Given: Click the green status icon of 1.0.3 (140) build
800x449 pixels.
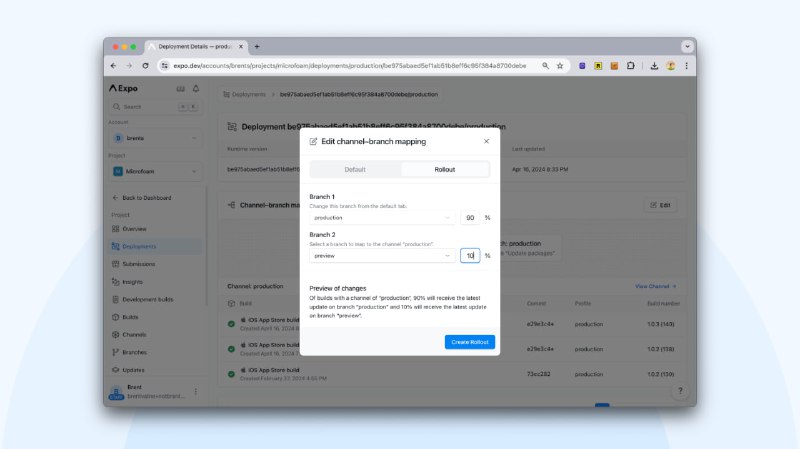Looking at the screenshot, I should pos(231,324).
